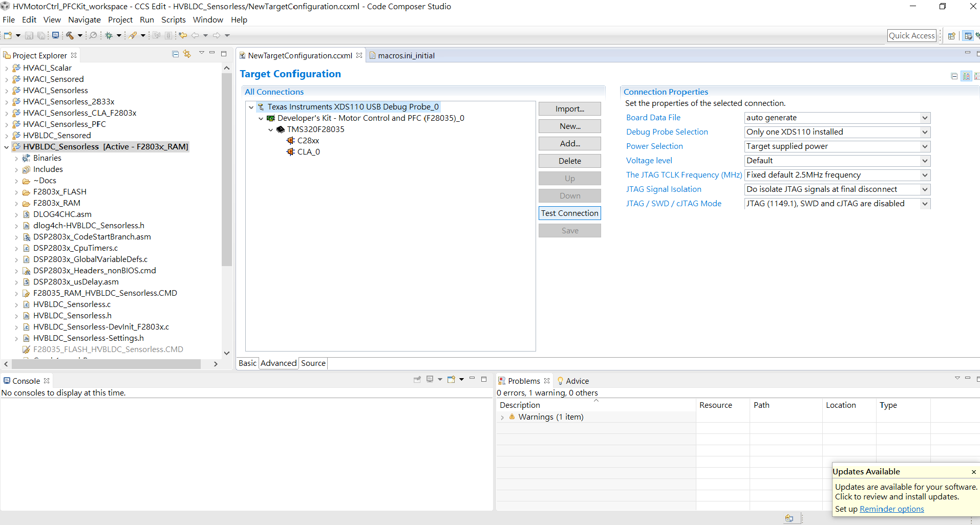Open the Project menu
The height and width of the screenshot is (525, 980).
[x=120, y=19]
